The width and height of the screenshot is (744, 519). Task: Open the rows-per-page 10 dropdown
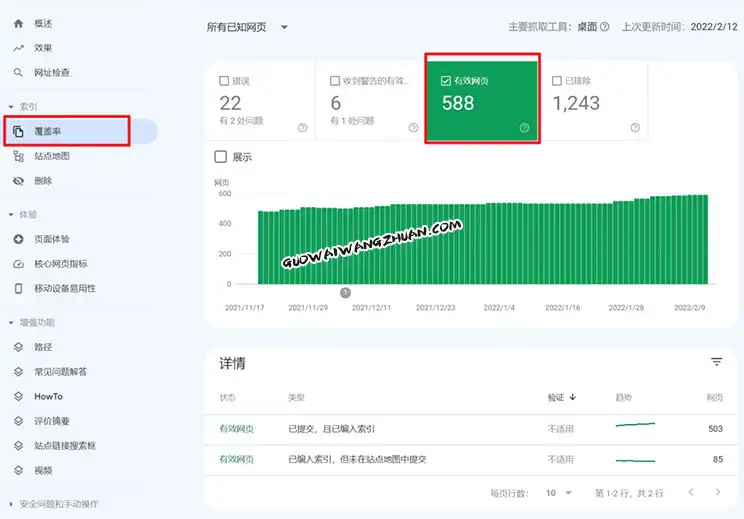(x=559, y=493)
